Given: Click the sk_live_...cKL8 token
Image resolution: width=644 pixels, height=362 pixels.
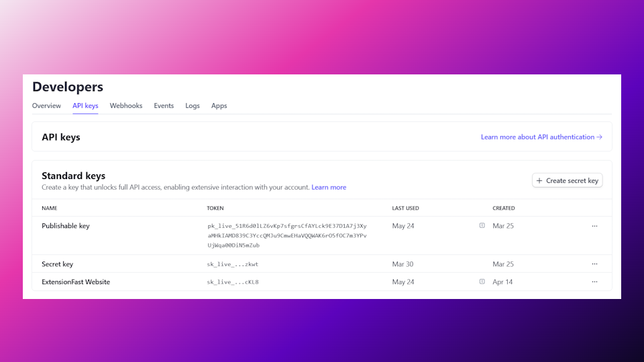Looking at the screenshot, I should (x=233, y=282).
